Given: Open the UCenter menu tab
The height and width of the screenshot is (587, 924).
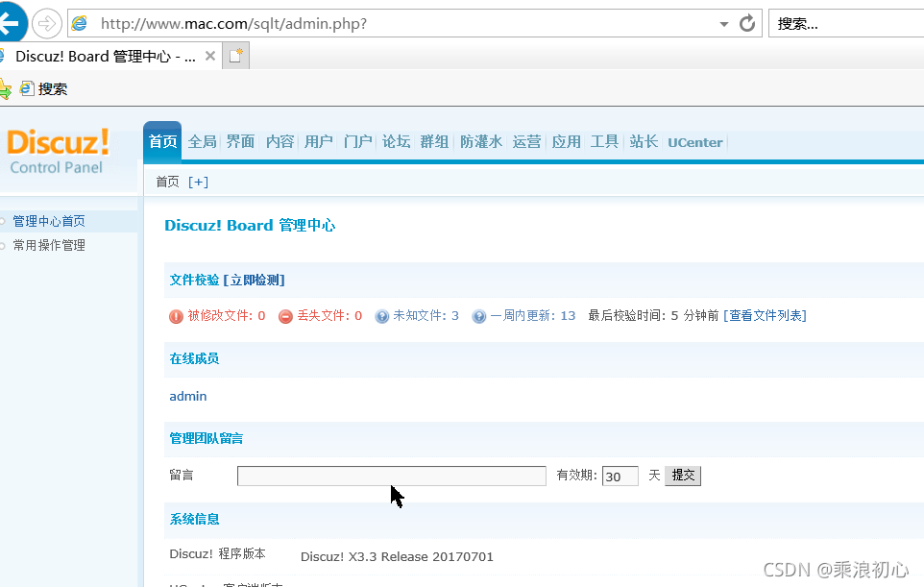Looking at the screenshot, I should 694,142.
